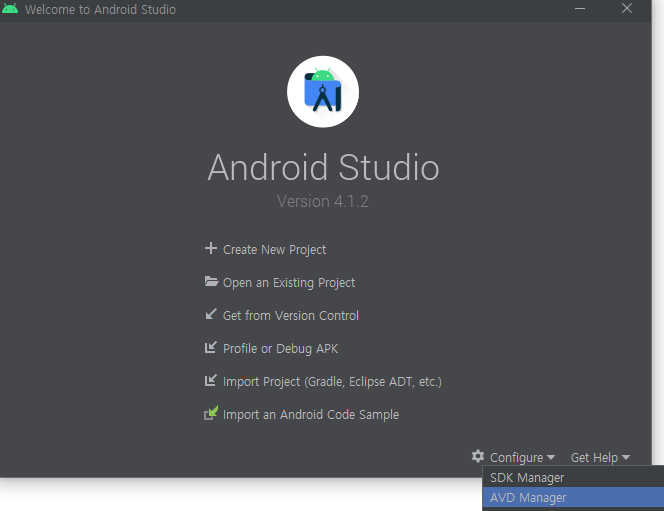664x511 pixels.
Task: Select SDK Manager from the Configure menu
Action: tap(573, 478)
